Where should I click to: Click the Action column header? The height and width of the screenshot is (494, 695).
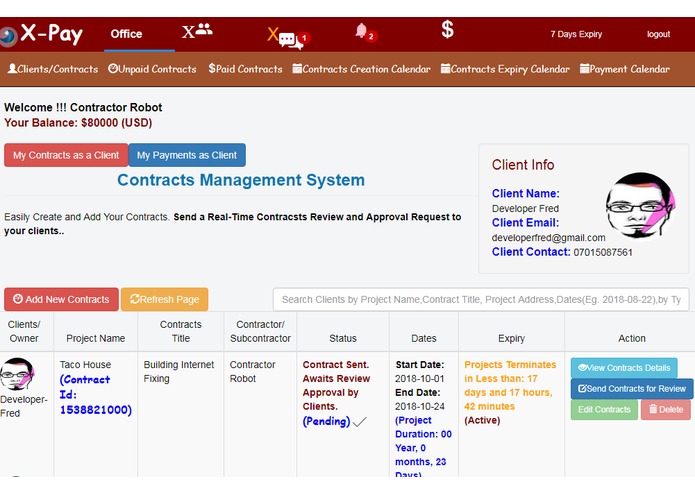632,338
